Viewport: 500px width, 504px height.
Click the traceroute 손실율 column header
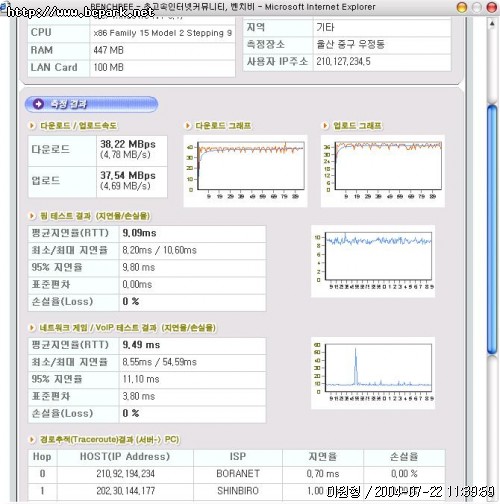tap(404, 457)
